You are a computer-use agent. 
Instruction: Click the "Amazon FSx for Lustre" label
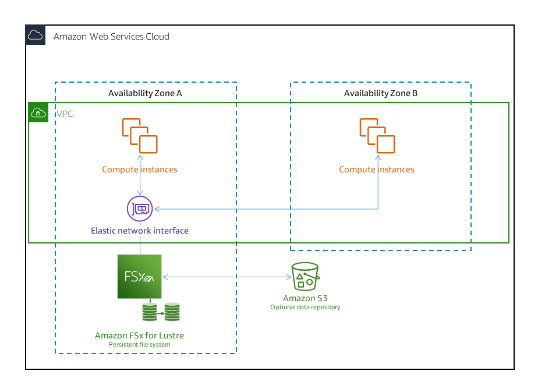tap(139, 336)
